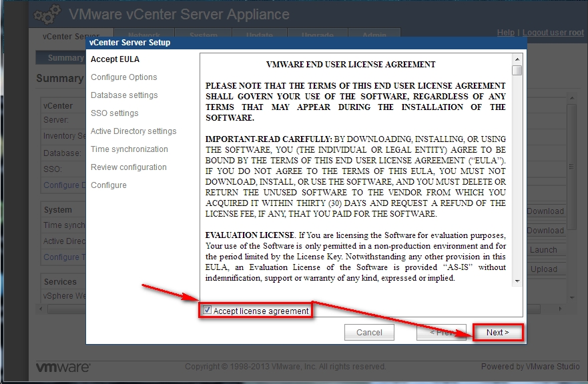Click the SSO: row label

click(53, 169)
